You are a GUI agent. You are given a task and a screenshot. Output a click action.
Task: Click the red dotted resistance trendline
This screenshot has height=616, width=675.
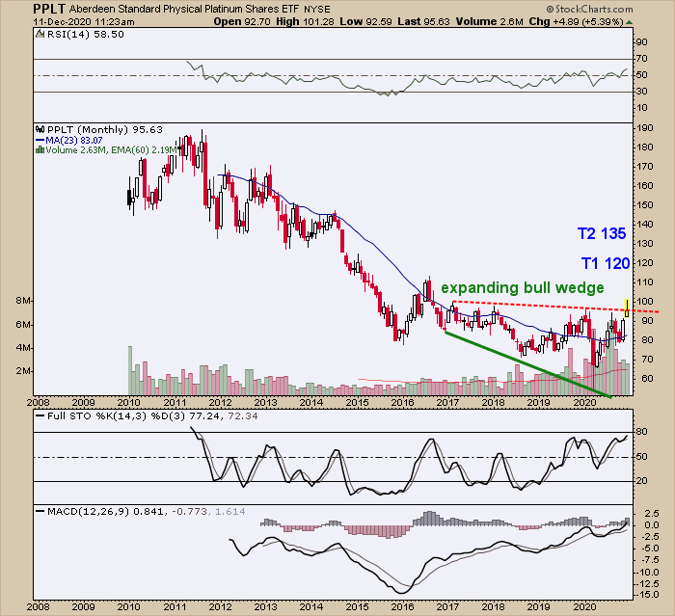click(540, 307)
